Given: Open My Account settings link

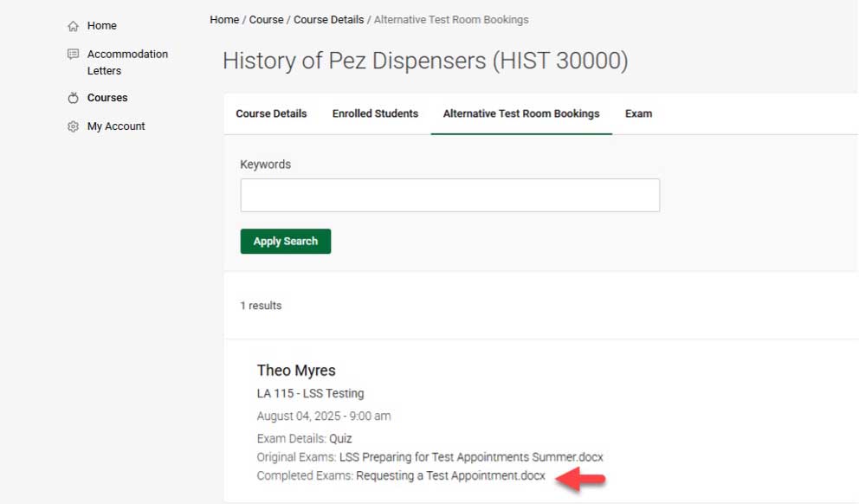Looking at the screenshot, I should tap(116, 126).
